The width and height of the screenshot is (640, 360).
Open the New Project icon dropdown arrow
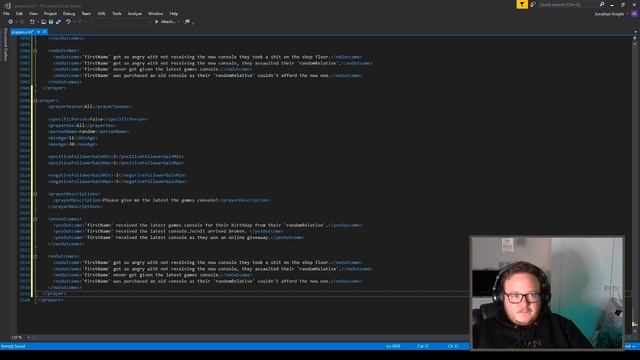37,22
